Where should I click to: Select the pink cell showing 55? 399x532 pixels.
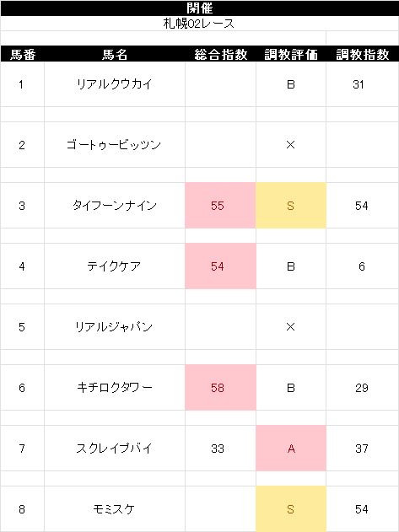click(x=220, y=205)
